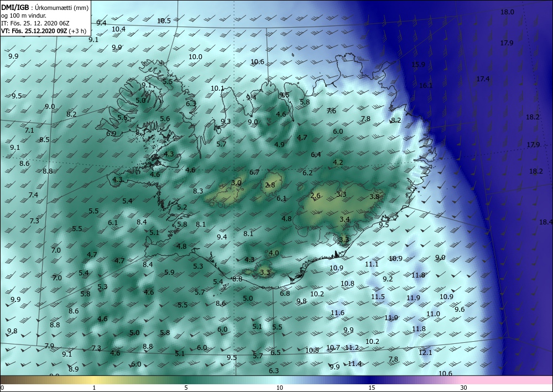Click the 2.6 value over the glacier
Viewport: 553px width, 392px height.
pos(315,196)
